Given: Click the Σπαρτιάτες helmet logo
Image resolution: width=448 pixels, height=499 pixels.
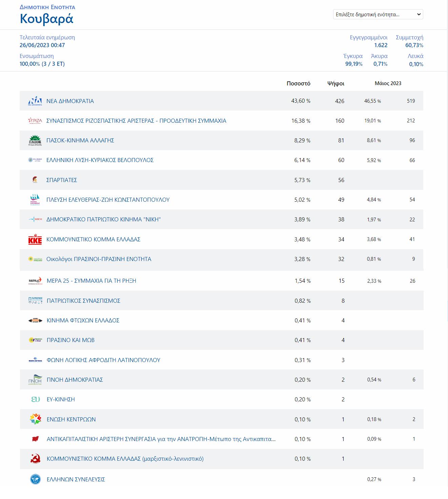Looking at the screenshot, I should [35, 180].
